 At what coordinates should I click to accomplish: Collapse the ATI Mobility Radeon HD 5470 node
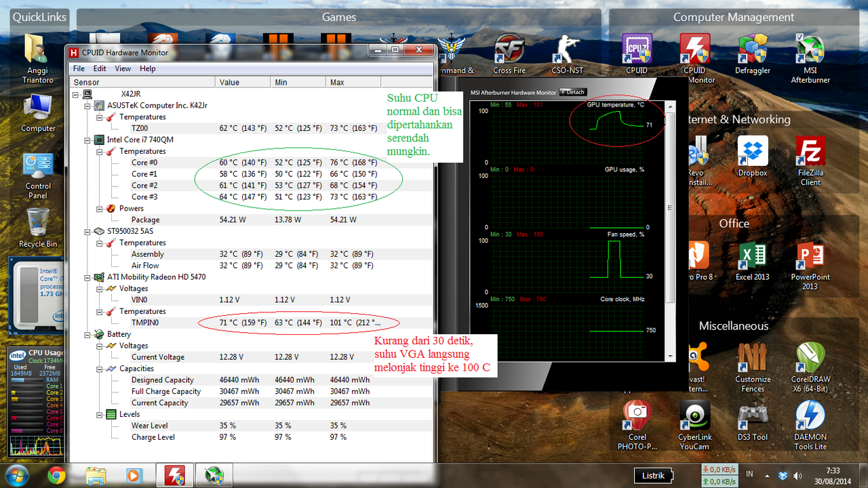click(87, 277)
